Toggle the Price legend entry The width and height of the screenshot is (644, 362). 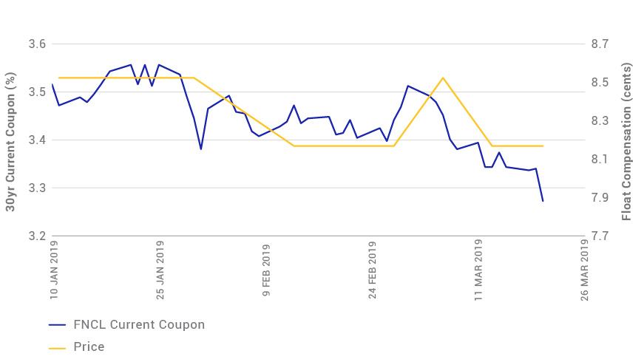(89, 346)
